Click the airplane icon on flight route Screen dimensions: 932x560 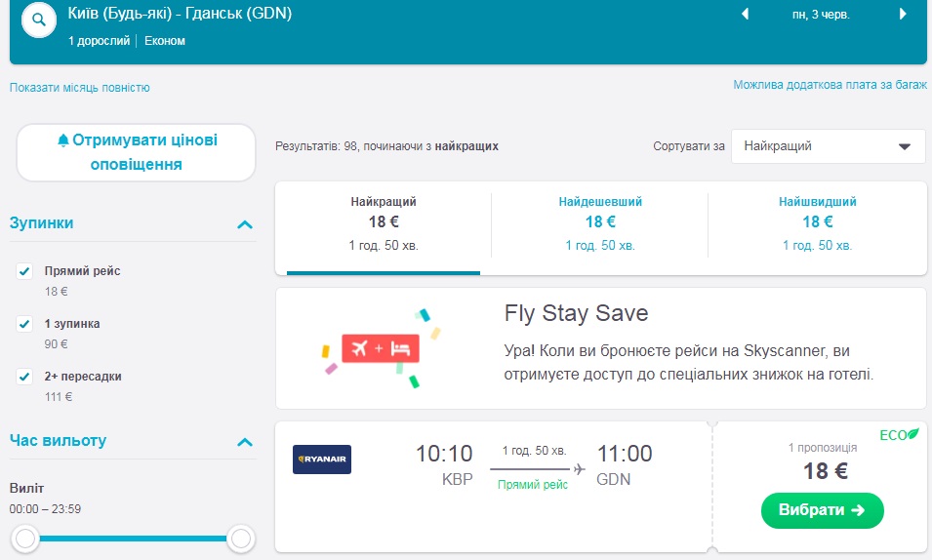579,469
